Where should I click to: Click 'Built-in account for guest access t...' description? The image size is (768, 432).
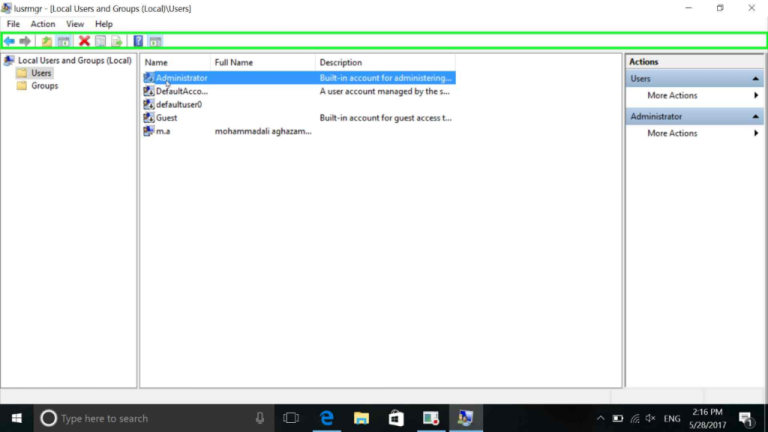pyautogui.click(x=385, y=118)
